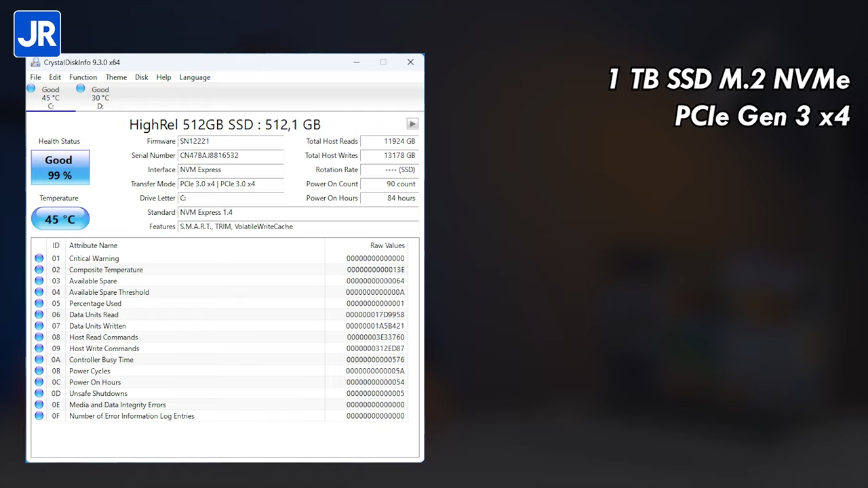This screenshot has width=868, height=488.
Task: Open the Language menu
Action: [195, 77]
